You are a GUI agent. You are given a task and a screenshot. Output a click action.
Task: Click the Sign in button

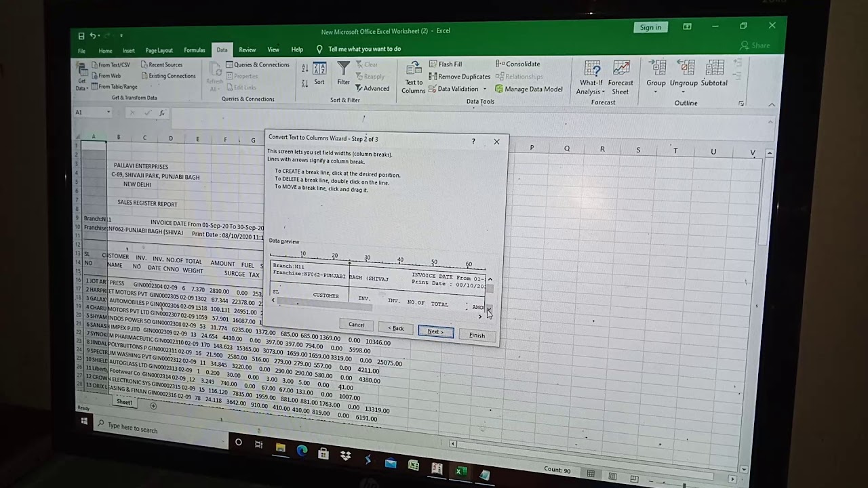(x=650, y=27)
